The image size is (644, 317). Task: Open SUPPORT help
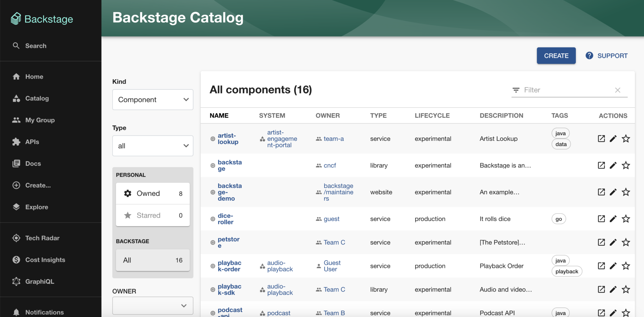[x=607, y=56]
